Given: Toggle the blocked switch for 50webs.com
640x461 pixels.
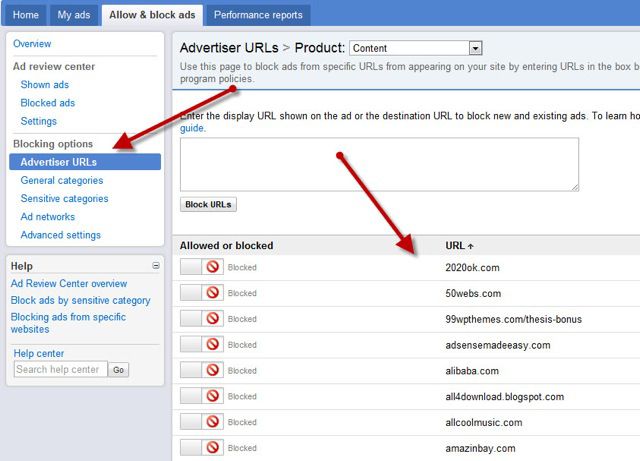Looking at the screenshot, I should [x=201, y=294].
